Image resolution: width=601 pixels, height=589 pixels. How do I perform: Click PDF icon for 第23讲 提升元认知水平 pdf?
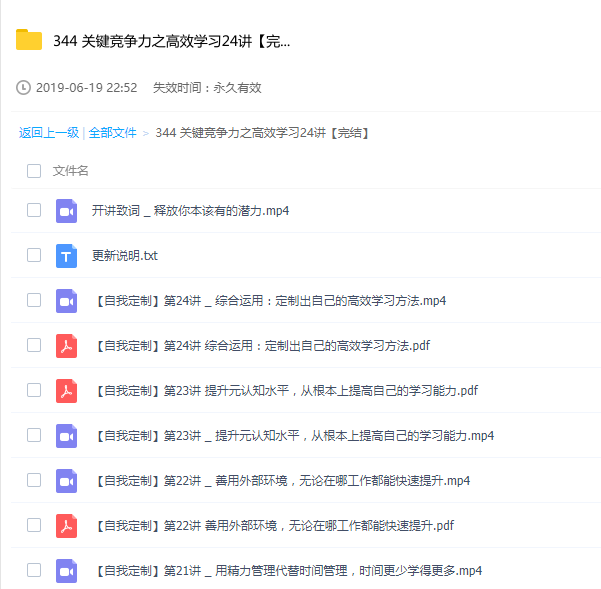(66, 391)
